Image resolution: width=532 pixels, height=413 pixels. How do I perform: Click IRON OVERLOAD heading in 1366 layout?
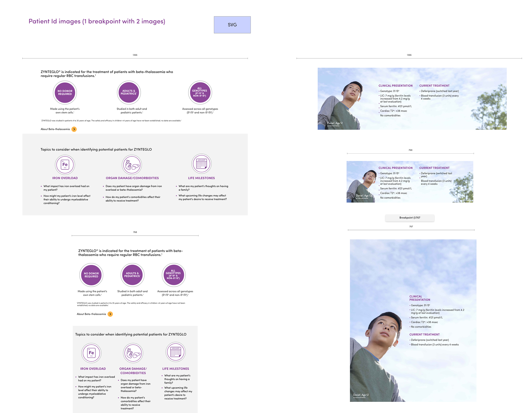click(x=65, y=178)
